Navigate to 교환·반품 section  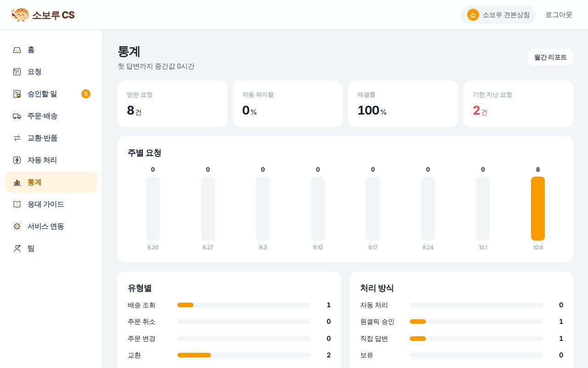pyautogui.click(x=51, y=138)
